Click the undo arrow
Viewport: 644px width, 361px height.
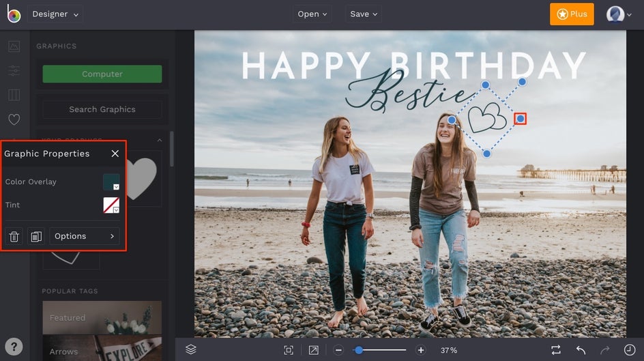tap(581, 349)
